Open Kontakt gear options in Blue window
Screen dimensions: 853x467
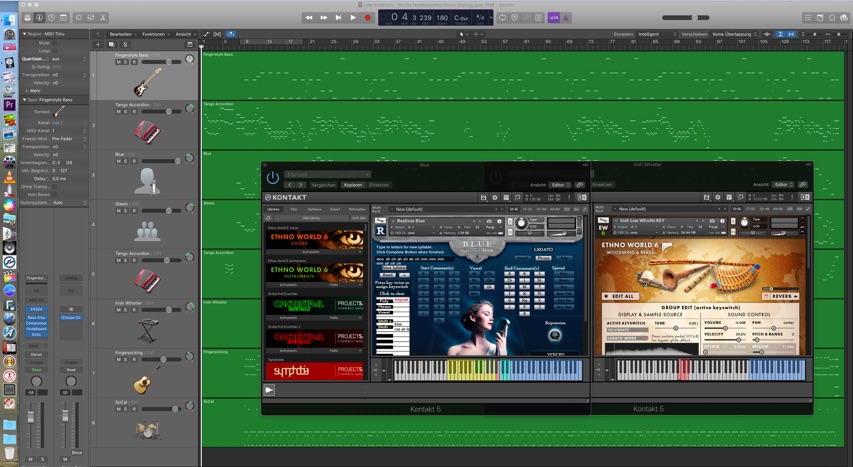pos(495,198)
